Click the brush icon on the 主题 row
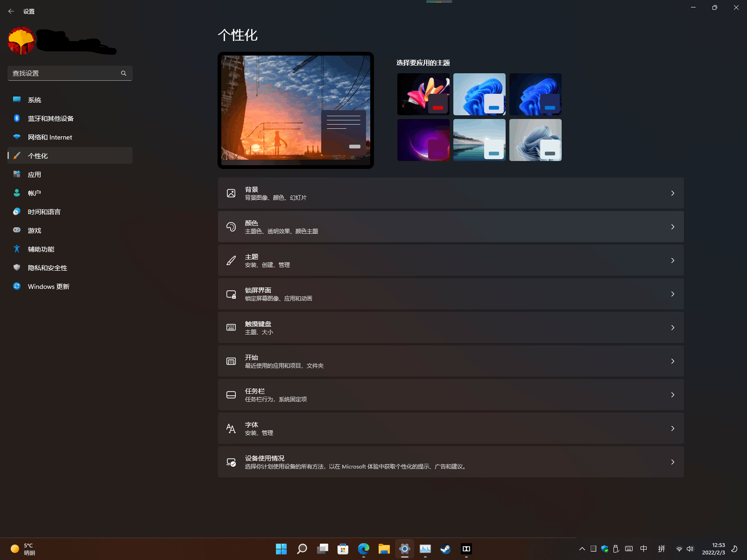 [x=231, y=260]
